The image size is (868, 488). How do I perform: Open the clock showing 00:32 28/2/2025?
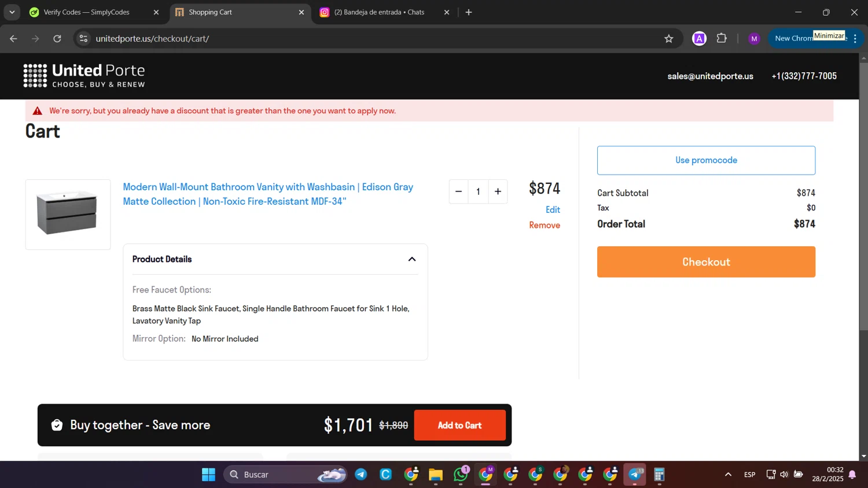point(828,475)
